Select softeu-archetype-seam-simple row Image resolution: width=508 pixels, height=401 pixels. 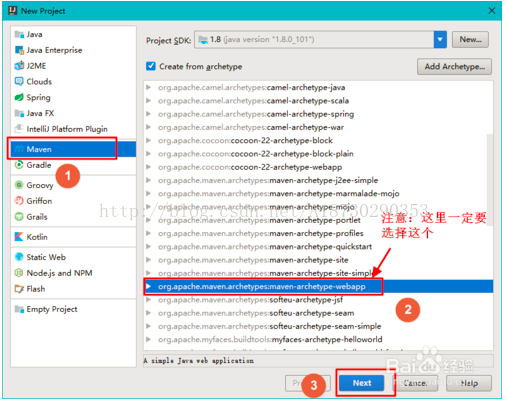click(x=318, y=326)
